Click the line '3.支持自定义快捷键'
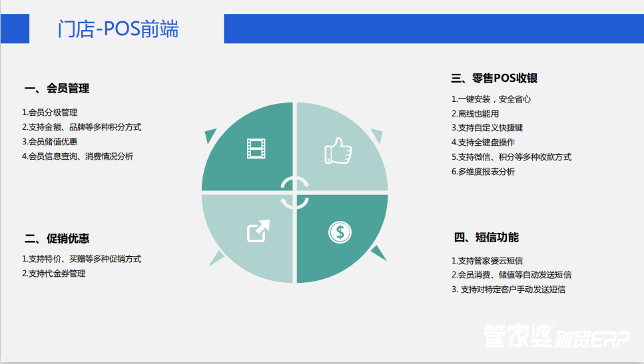The height and width of the screenshot is (364, 644). point(487,128)
